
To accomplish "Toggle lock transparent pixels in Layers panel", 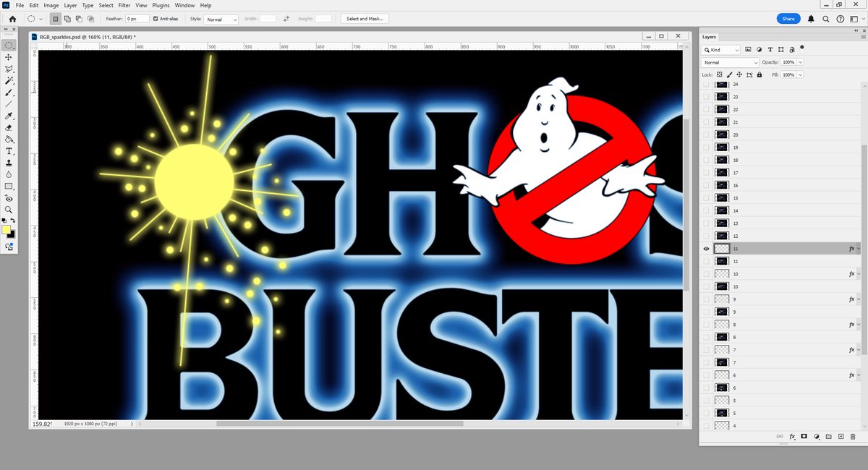I will (721, 74).
